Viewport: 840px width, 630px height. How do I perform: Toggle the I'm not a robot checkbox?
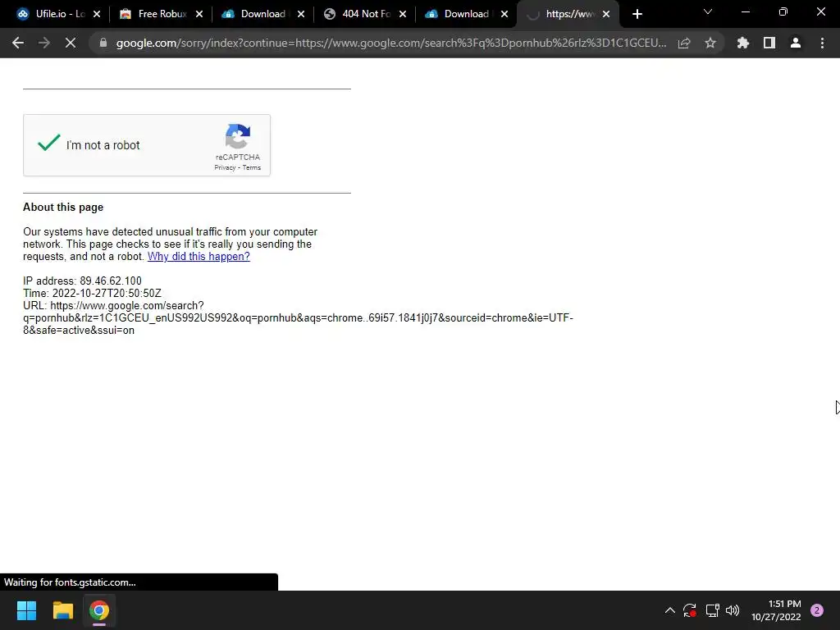48,143
